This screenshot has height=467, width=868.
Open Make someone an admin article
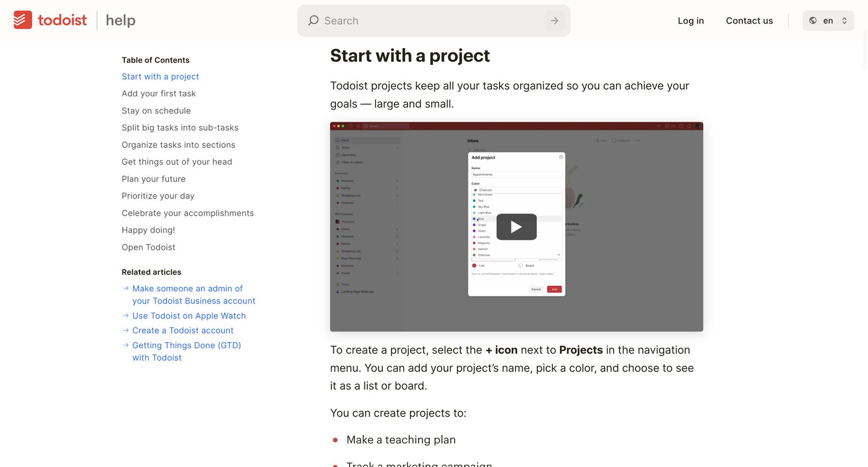click(193, 295)
